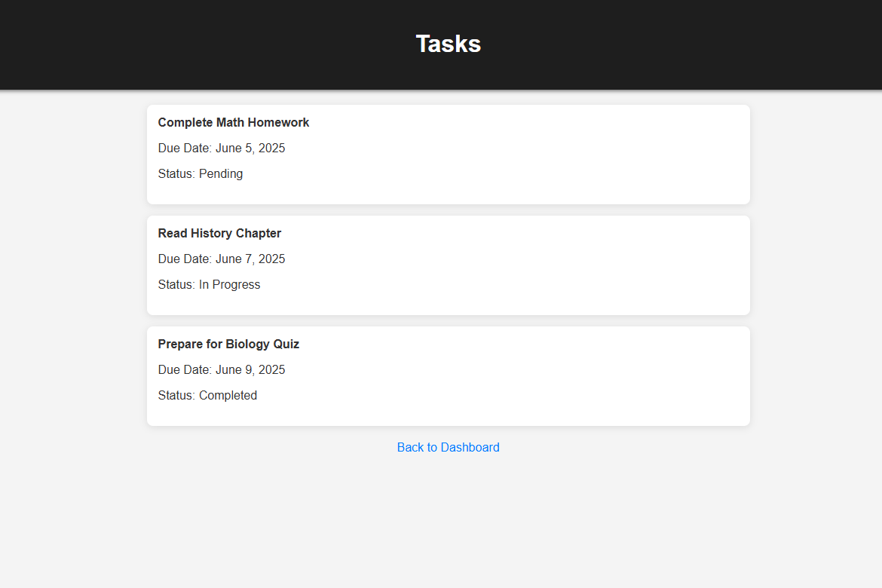Click empty right side of Biology Quiz card
The width and height of the screenshot is (882, 588).
tap(603, 375)
